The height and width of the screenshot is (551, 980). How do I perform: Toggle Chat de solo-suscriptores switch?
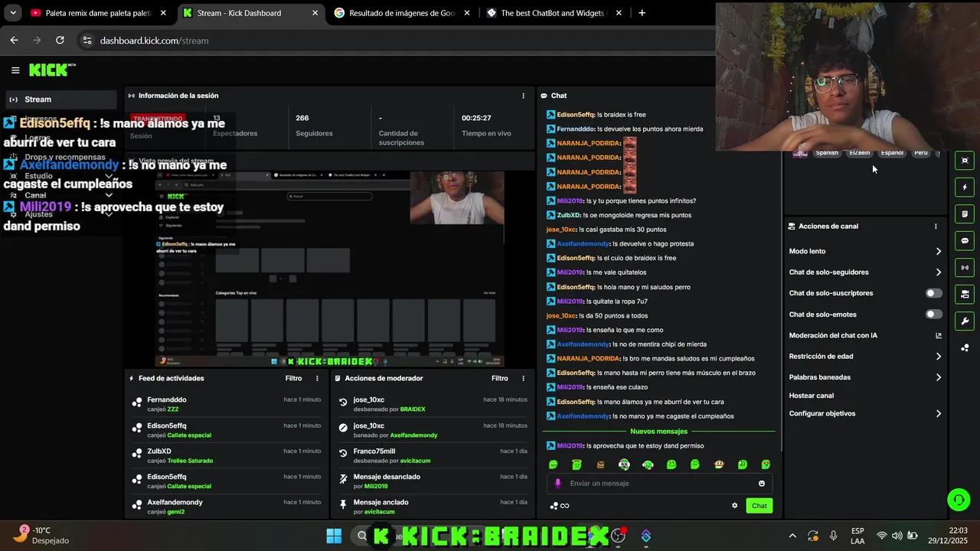click(x=933, y=293)
